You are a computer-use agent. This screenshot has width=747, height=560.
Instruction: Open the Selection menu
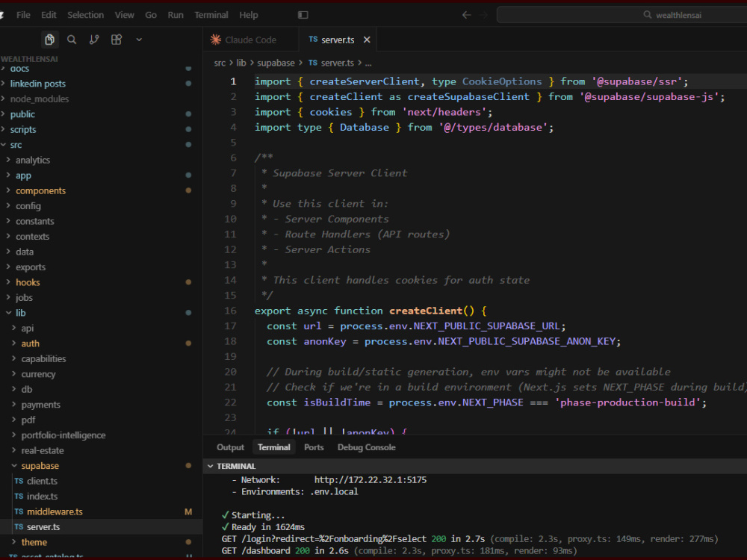[85, 15]
